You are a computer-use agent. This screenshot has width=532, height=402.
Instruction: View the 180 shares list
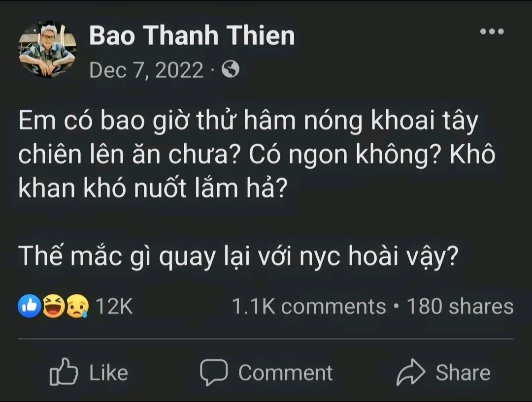[x=460, y=307]
